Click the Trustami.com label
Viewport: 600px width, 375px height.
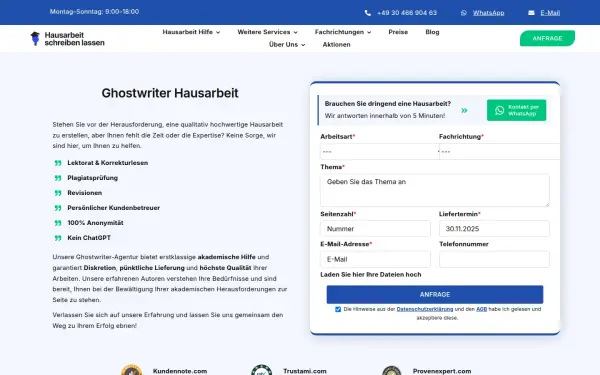tap(305, 371)
